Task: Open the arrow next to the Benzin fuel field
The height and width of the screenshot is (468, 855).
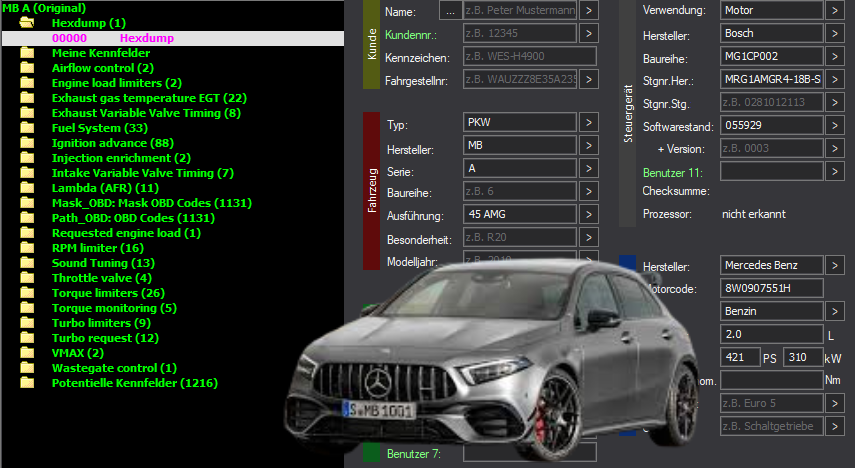Action: point(835,311)
